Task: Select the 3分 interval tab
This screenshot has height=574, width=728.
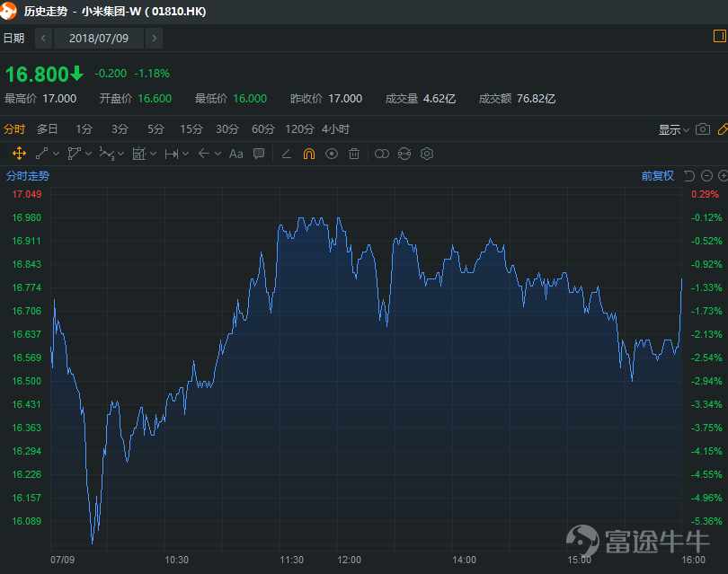Action: coord(120,129)
